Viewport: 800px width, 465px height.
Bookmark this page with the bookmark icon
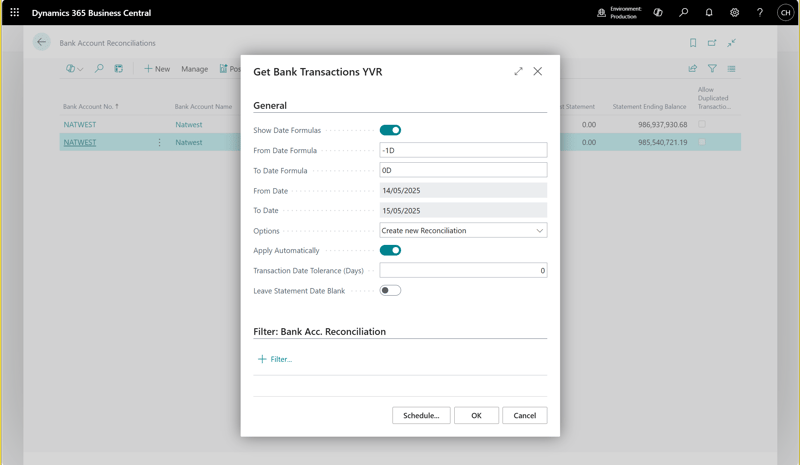coord(693,43)
